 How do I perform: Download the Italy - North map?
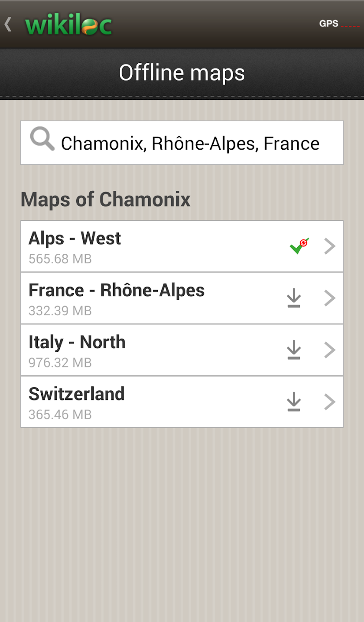294,350
